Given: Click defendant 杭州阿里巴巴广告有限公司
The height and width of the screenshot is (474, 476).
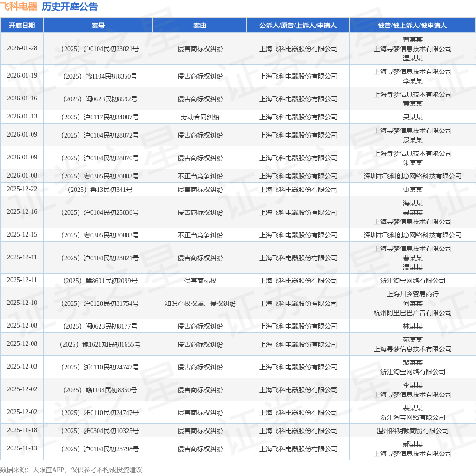Looking at the screenshot, I should click(x=413, y=313).
